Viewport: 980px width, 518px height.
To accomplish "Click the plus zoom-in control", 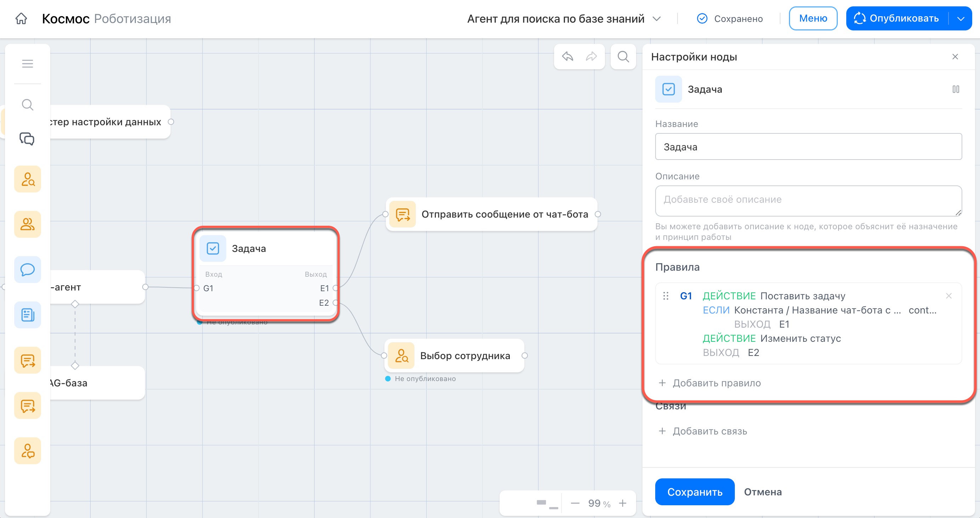I will pyautogui.click(x=622, y=503).
